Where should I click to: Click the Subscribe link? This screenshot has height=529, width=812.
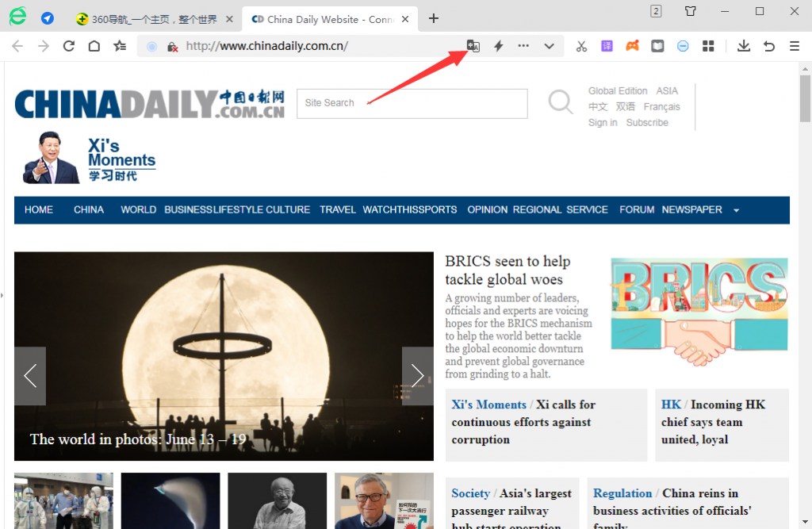click(x=647, y=123)
